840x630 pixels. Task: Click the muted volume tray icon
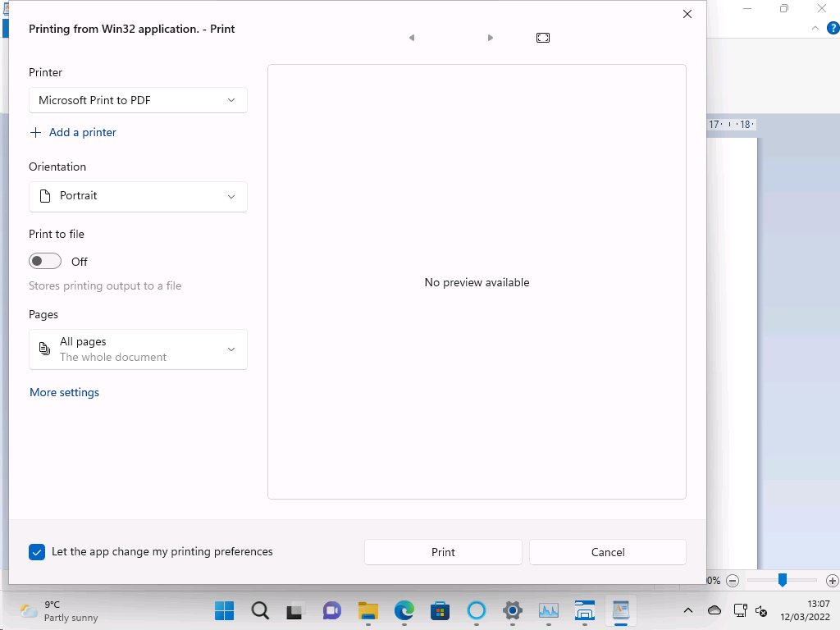(x=761, y=610)
